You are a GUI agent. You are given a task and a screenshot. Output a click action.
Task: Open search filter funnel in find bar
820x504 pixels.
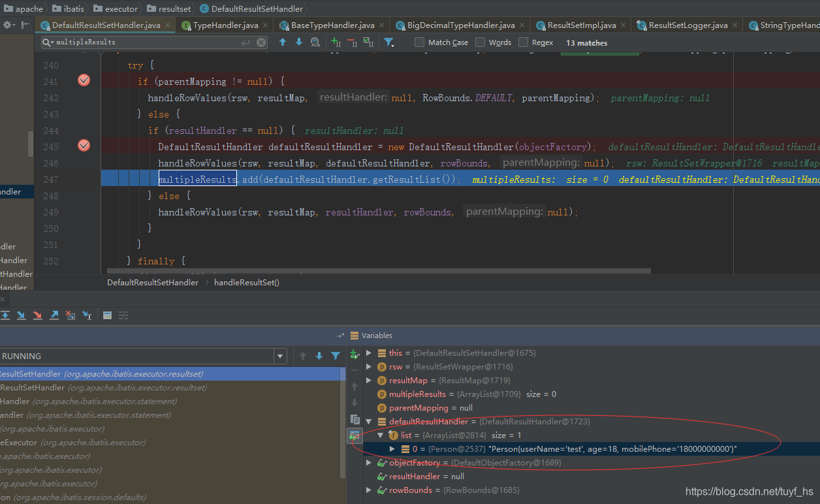pos(388,42)
